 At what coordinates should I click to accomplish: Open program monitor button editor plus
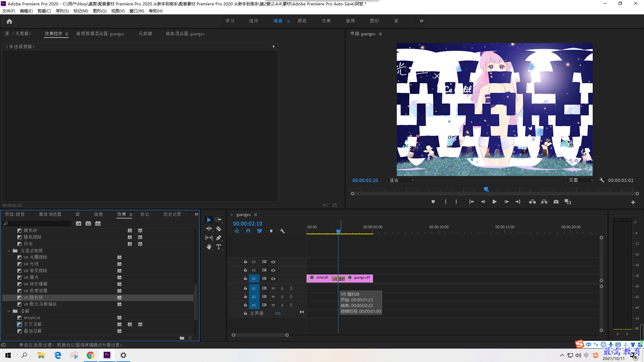coord(633,202)
